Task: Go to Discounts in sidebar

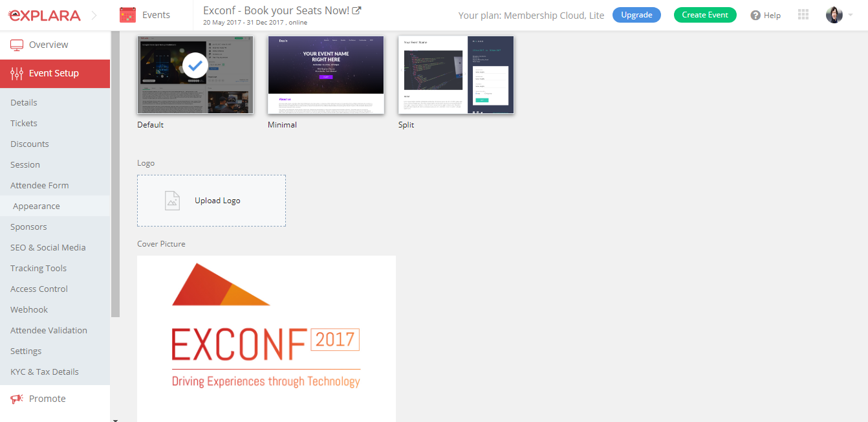Action: click(x=30, y=144)
